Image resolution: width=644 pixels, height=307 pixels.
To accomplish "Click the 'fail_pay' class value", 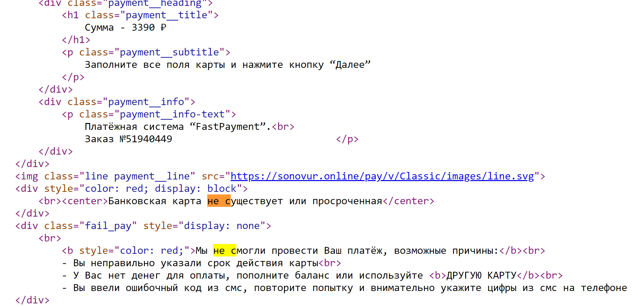I will click(108, 226).
